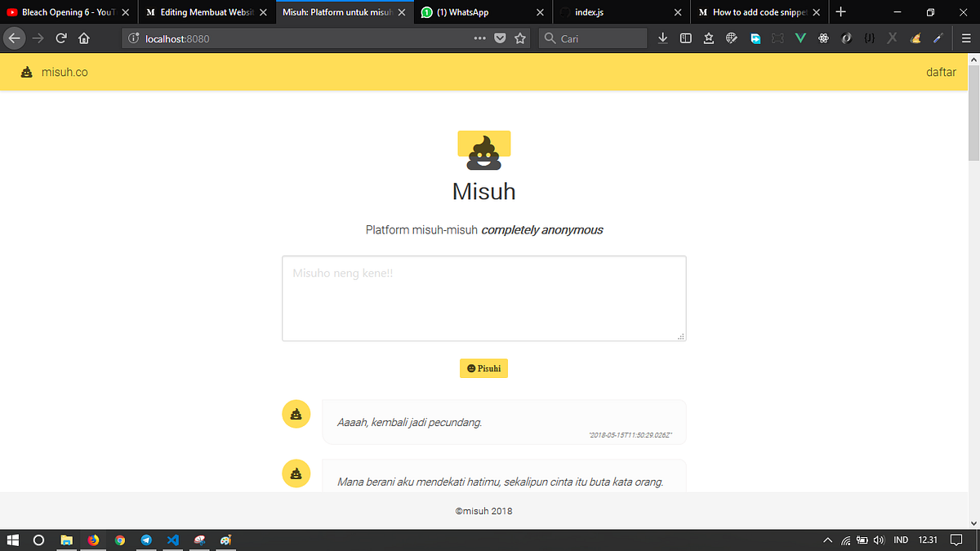
Task: Click the large Misuh poop emoji logo
Action: 483,149
